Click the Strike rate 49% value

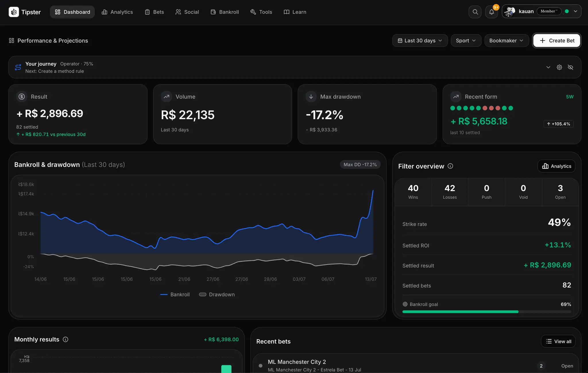coord(559,222)
